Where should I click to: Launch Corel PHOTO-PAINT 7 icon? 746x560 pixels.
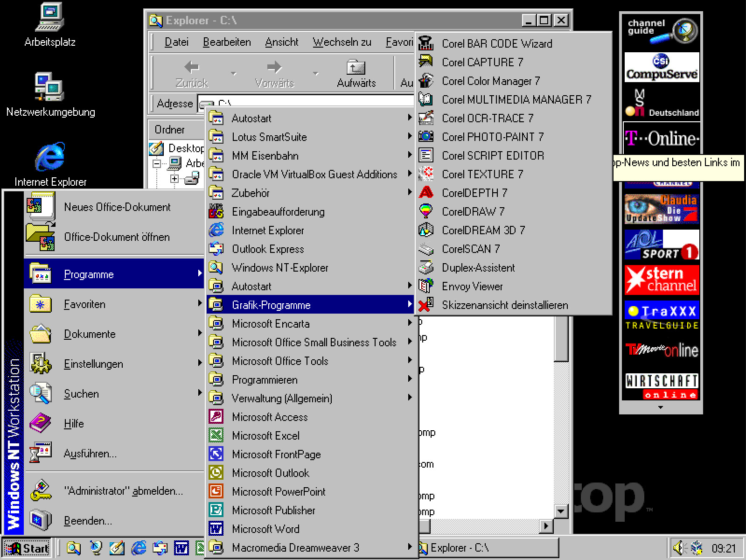[x=425, y=137]
